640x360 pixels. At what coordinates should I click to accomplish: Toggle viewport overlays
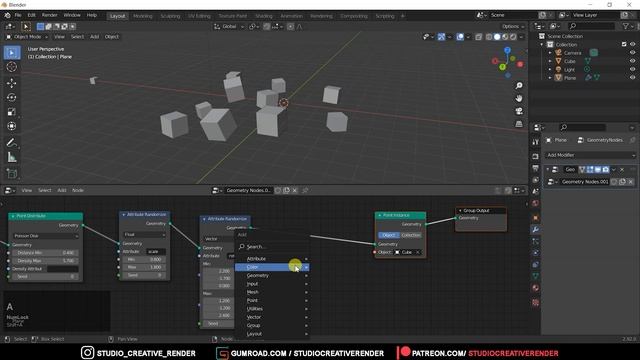click(460, 37)
